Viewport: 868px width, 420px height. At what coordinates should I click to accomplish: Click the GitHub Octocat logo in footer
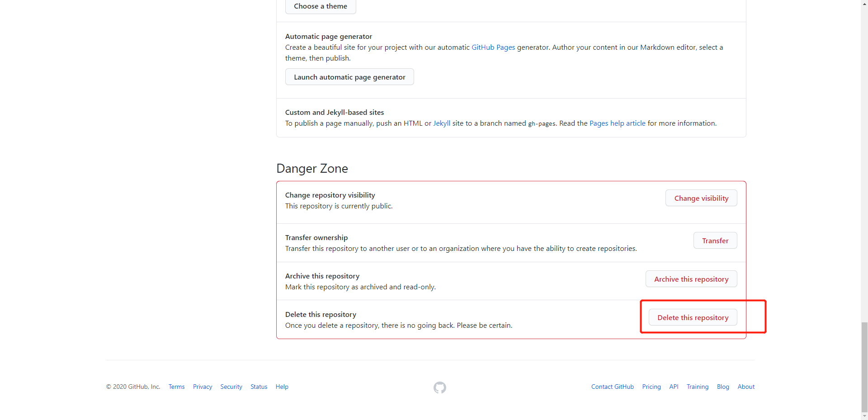click(x=439, y=387)
